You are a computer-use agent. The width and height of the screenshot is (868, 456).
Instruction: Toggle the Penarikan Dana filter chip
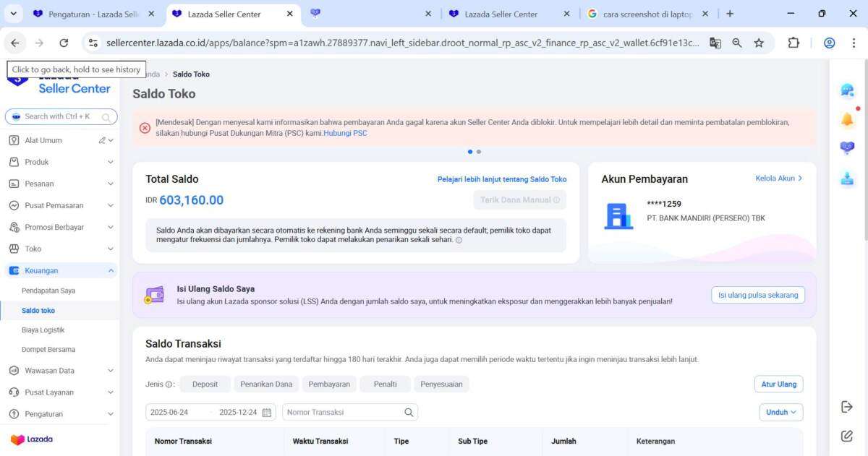266,384
